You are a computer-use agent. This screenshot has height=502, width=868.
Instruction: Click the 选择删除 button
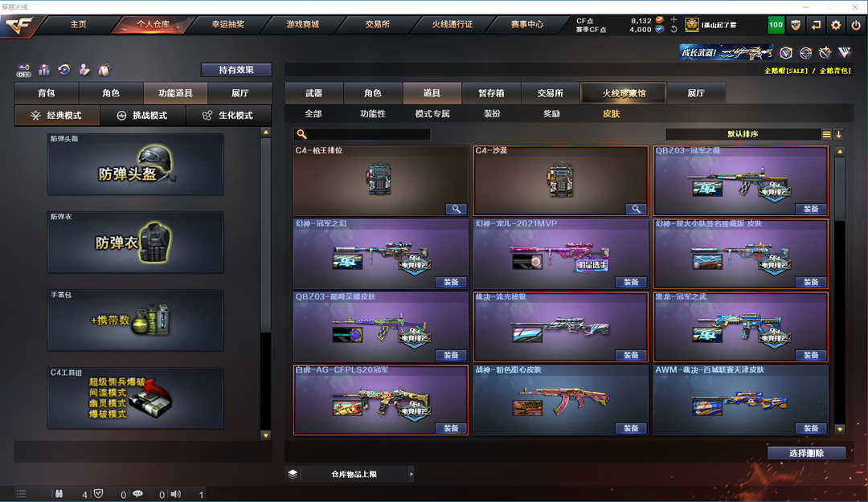click(x=807, y=453)
